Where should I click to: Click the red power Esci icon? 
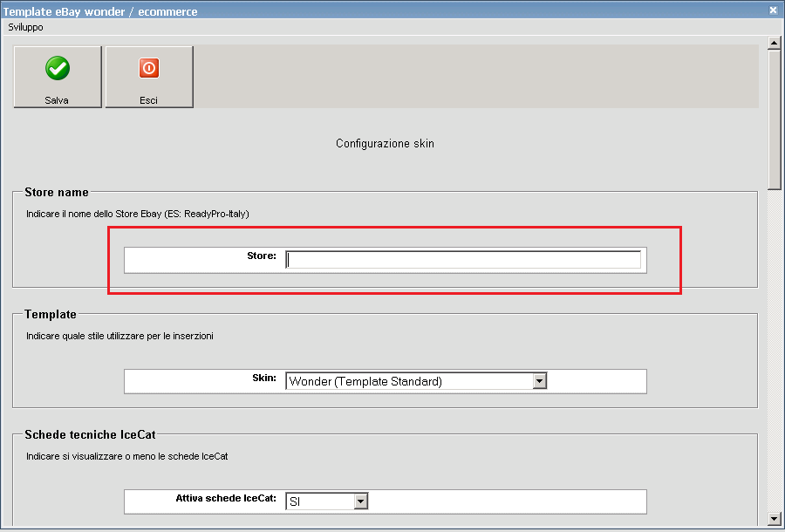pos(148,68)
